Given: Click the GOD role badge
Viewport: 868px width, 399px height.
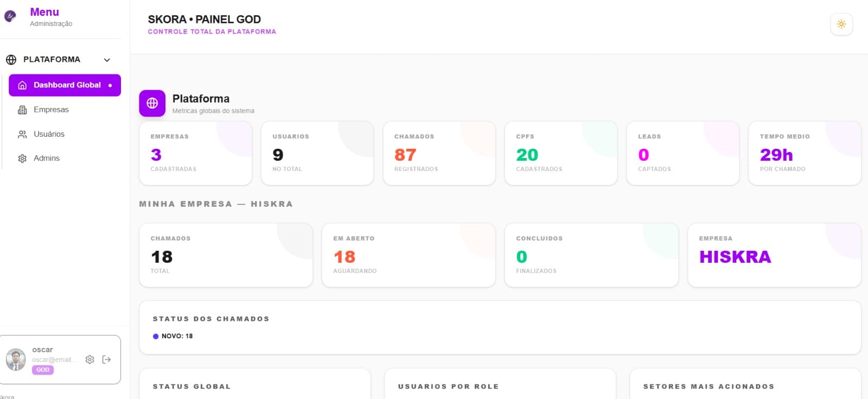Looking at the screenshot, I should pyautogui.click(x=43, y=370).
